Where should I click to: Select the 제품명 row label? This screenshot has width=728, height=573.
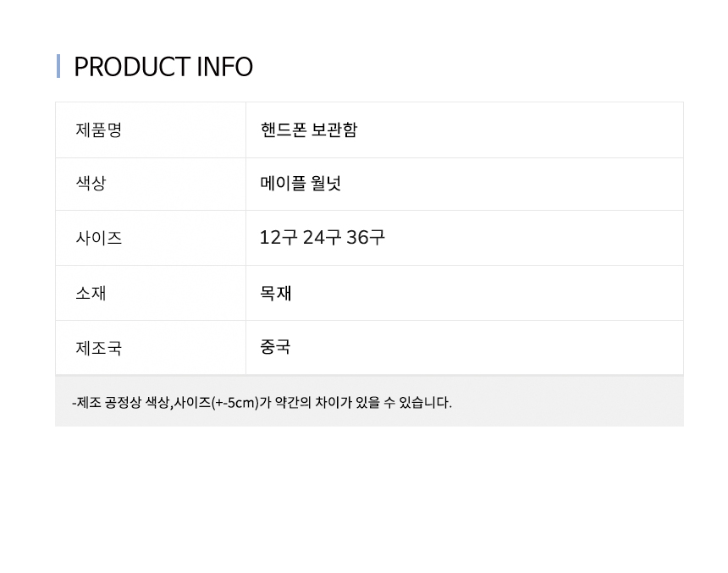(x=99, y=130)
